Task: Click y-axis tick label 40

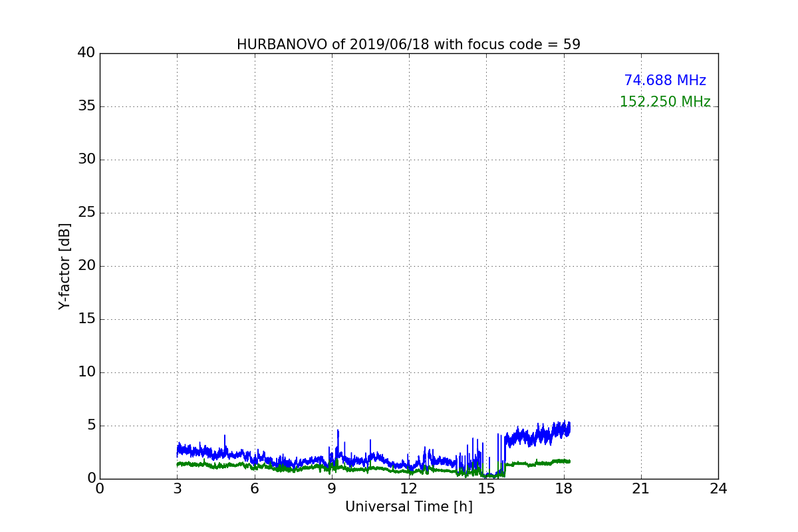Action: coord(86,53)
